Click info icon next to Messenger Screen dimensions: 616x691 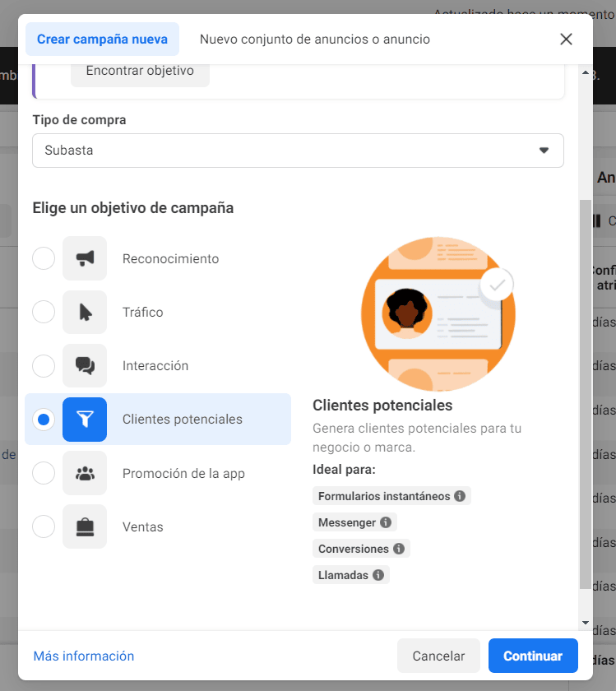click(x=386, y=522)
